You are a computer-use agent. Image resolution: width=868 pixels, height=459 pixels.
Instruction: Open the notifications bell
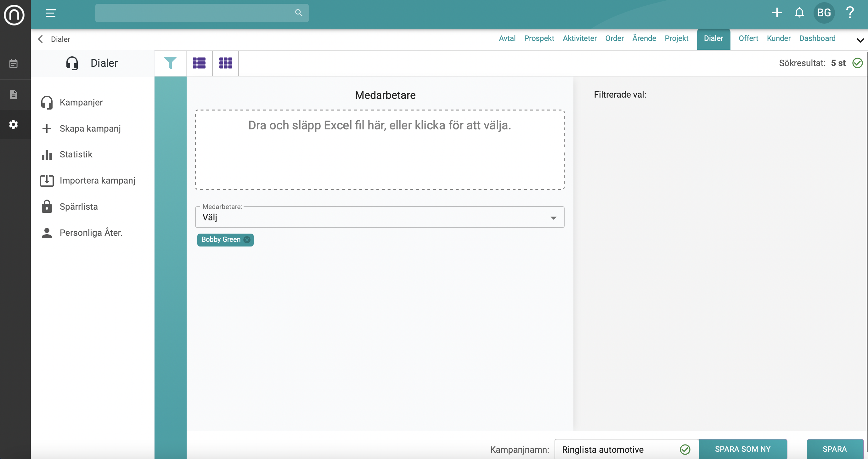pyautogui.click(x=799, y=13)
